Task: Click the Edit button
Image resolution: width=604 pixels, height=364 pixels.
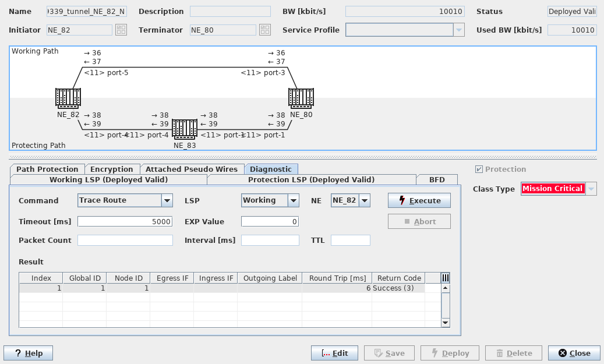Action: coord(334,353)
